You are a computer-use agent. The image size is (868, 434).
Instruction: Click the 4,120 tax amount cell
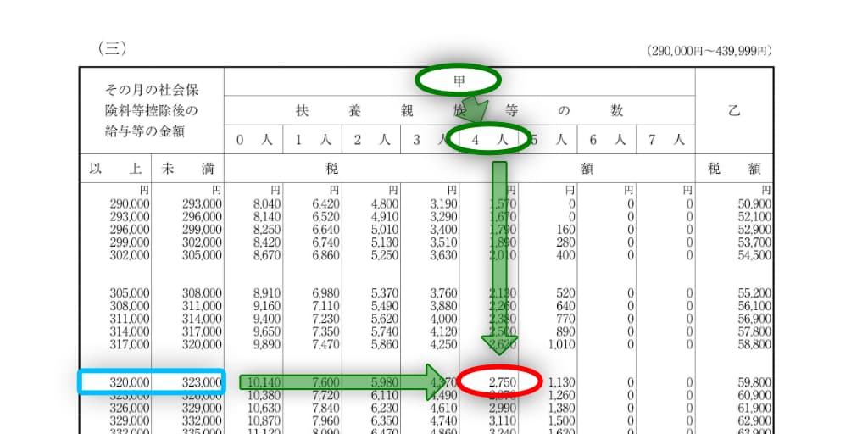443,331
